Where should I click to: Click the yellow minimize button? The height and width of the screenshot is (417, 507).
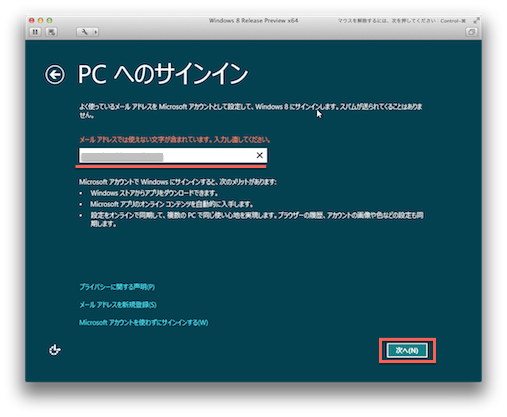(x=41, y=20)
